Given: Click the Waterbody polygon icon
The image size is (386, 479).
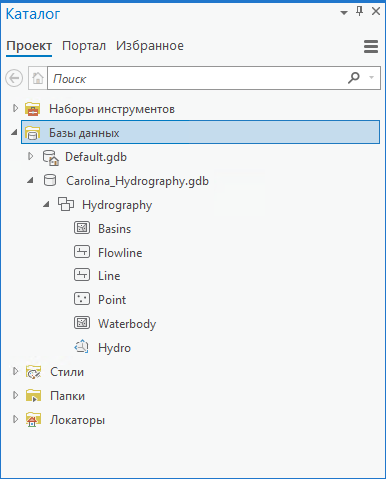Looking at the screenshot, I should click(82, 323).
